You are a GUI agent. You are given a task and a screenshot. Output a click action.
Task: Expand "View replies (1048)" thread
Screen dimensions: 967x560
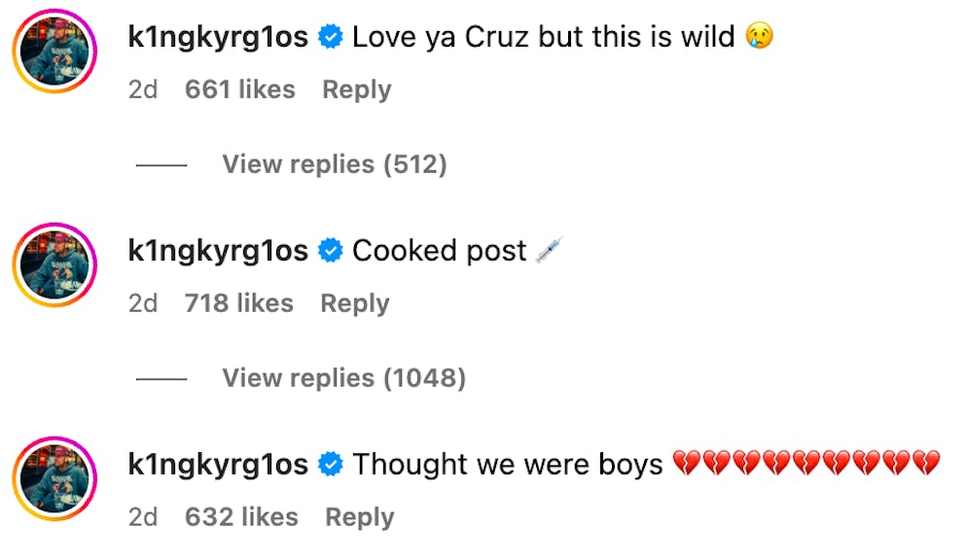[x=343, y=377]
